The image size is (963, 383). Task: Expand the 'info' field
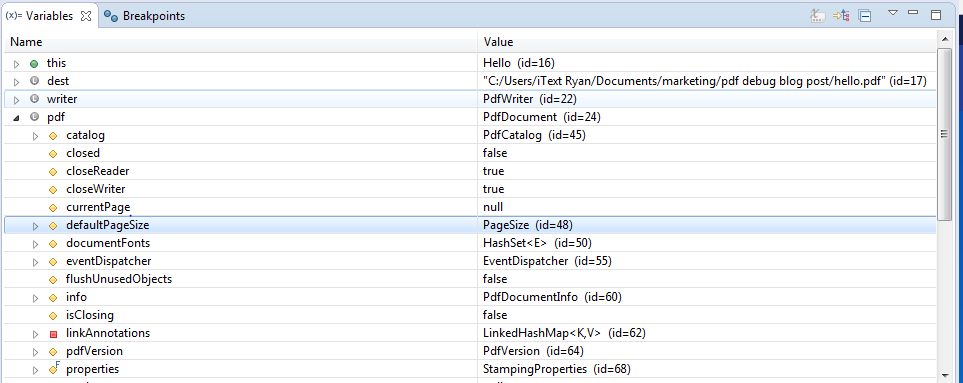pos(36,298)
